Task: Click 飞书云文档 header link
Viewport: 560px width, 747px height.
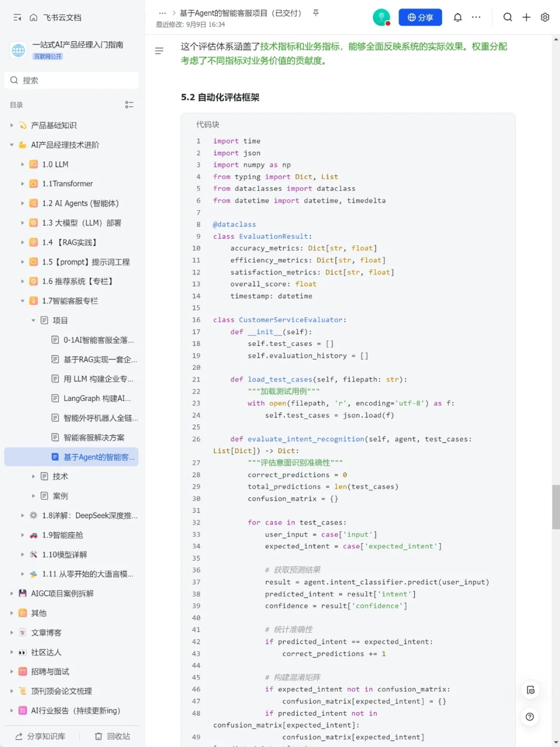Action: [62, 18]
